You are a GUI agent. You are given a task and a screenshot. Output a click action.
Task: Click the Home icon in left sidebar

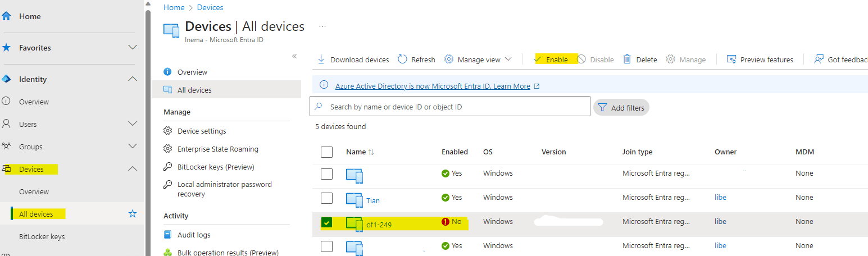6,16
